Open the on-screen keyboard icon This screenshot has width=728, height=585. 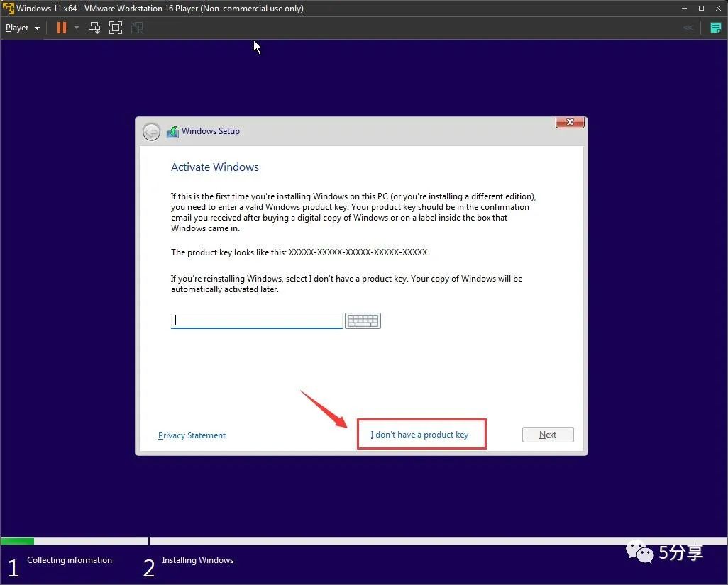(363, 321)
